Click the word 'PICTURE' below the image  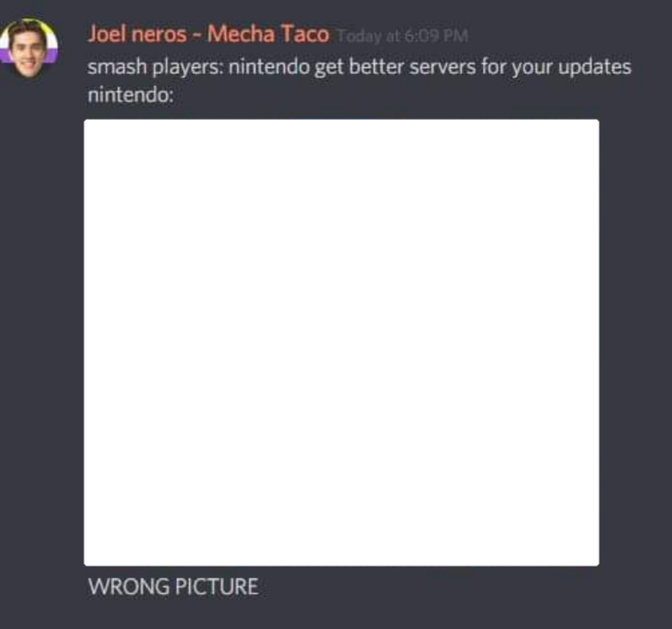coord(217,586)
